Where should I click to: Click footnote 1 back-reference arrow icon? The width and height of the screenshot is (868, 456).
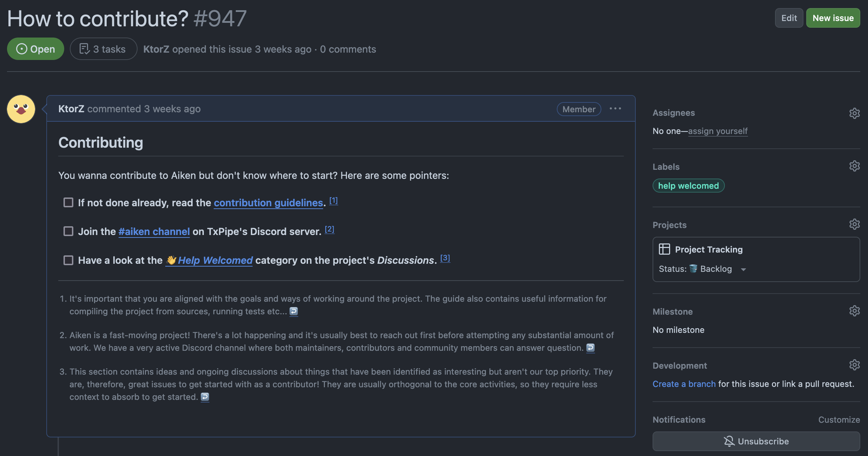[x=294, y=311]
